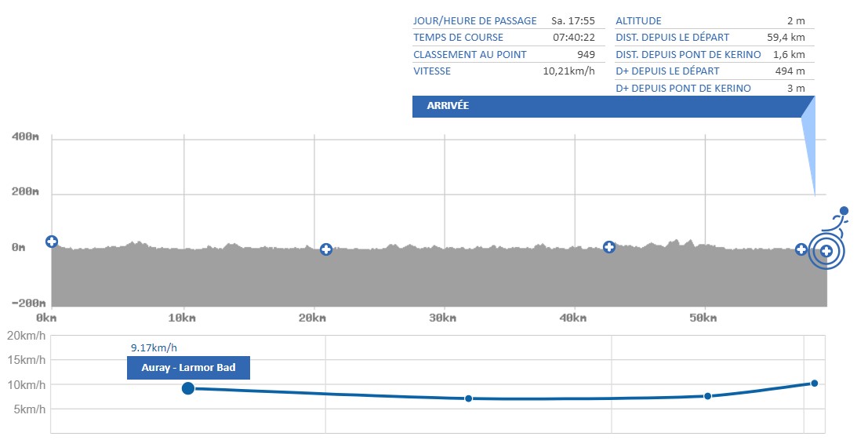This screenshot has width=868, height=440.
Task: Open the plus marker between 40km and 50km
Action: pos(608,247)
